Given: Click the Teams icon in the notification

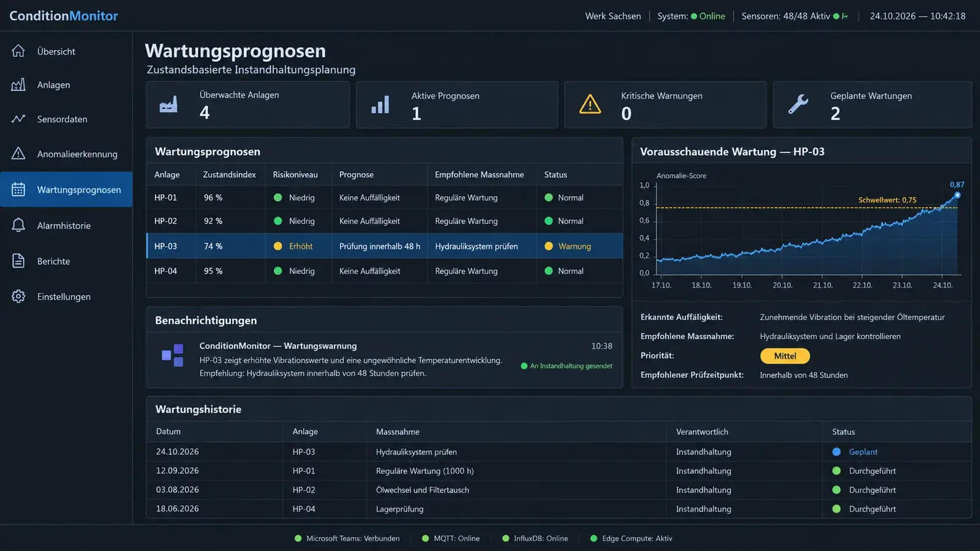Looking at the screenshot, I should pyautogui.click(x=172, y=355).
